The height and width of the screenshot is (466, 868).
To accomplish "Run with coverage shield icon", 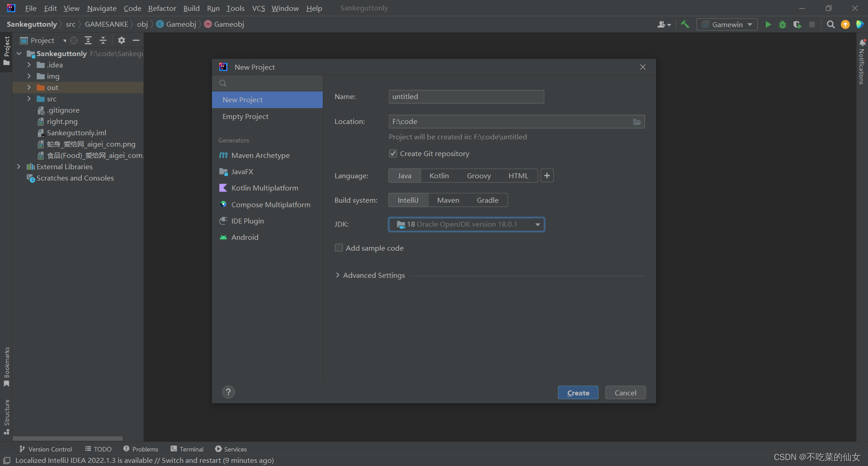I will [797, 24].
